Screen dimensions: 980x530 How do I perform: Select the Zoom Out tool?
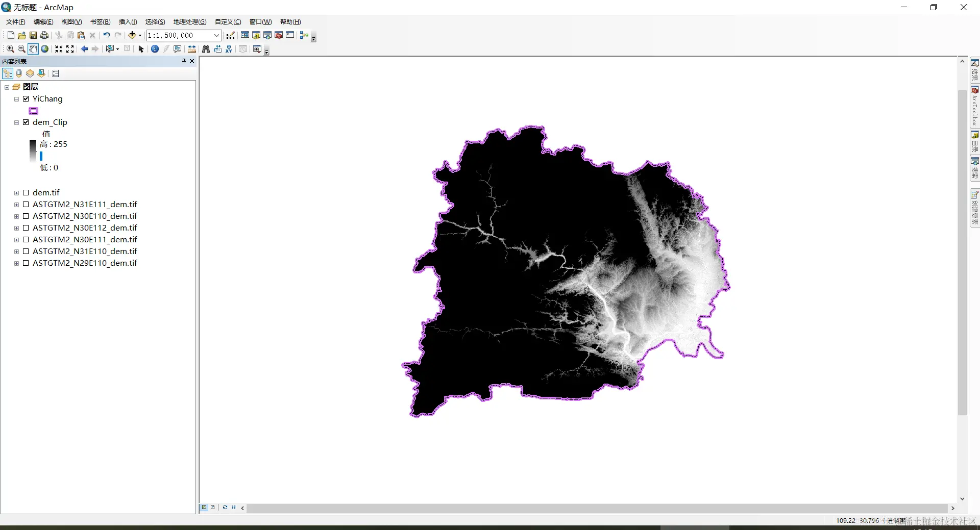point(21,49)
